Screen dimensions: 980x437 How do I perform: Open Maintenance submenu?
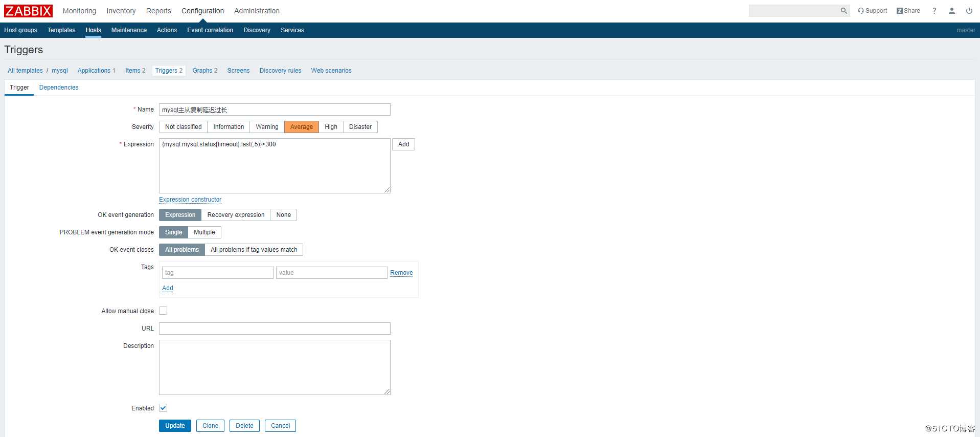(x=129, y=30)
